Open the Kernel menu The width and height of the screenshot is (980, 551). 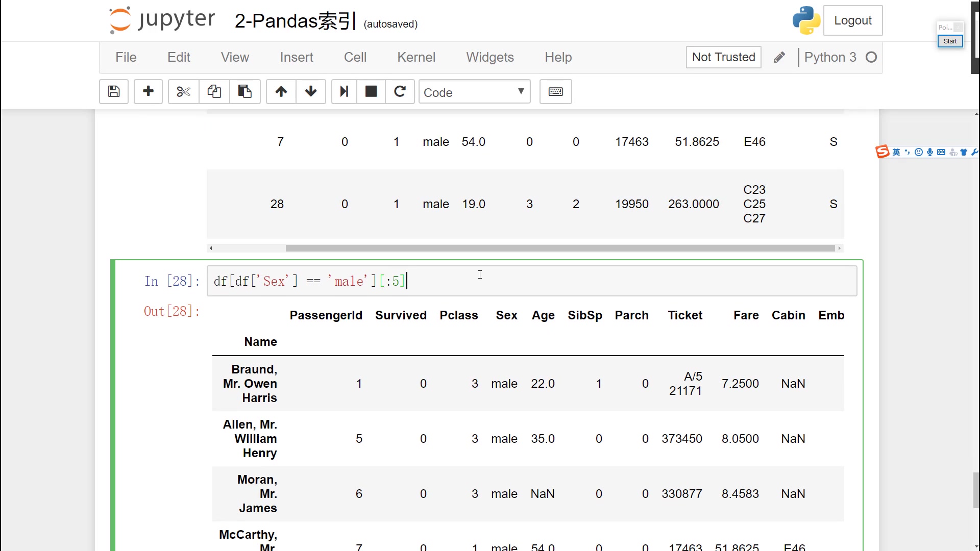point(416,57)
